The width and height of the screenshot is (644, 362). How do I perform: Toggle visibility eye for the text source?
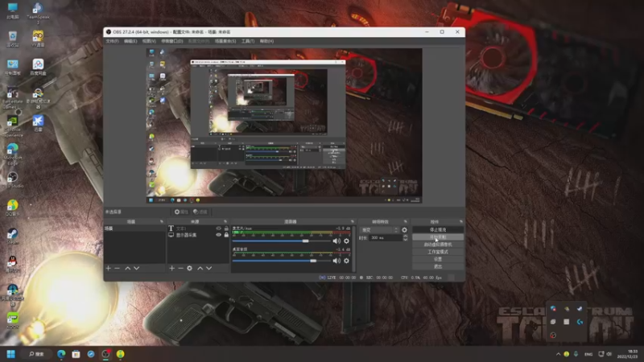pos(218,228)
